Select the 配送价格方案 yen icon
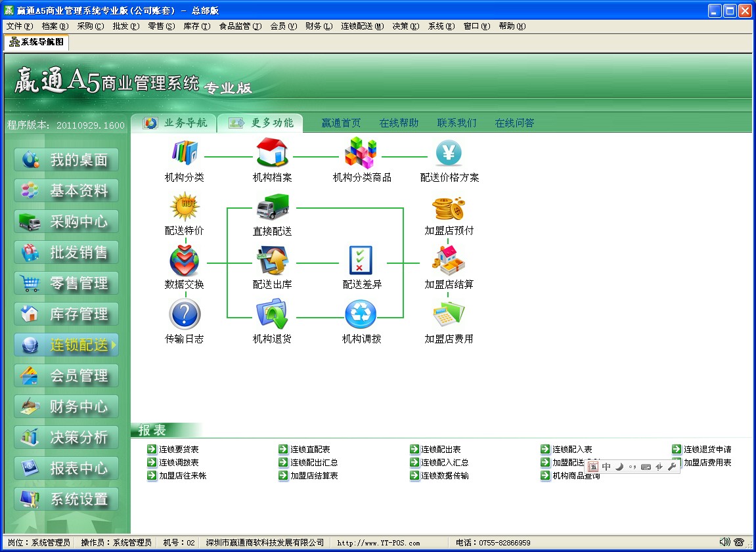The height and width of the screenshot is (552, 756). [449, 155]
